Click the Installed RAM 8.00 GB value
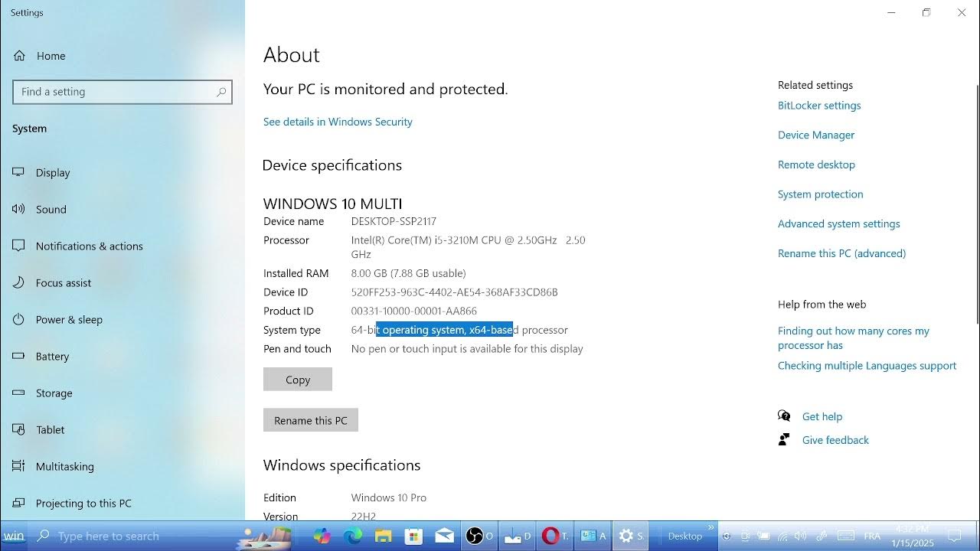Screen dimensions: 980x551 pos(409,273)
